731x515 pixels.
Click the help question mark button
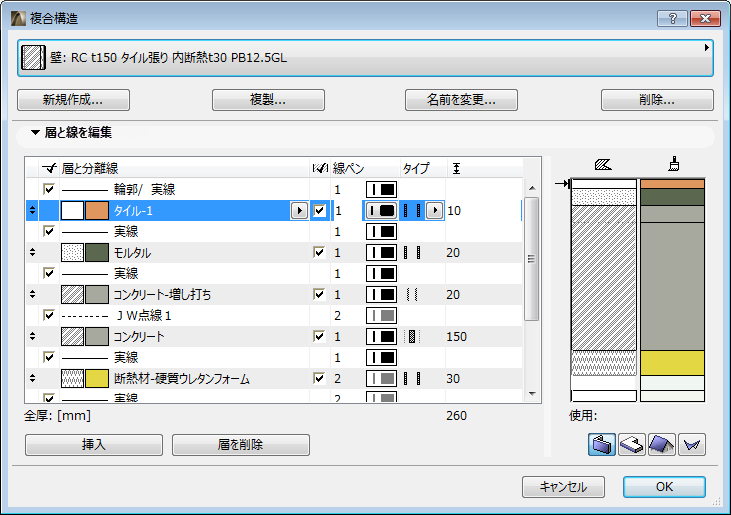(672, 19)
